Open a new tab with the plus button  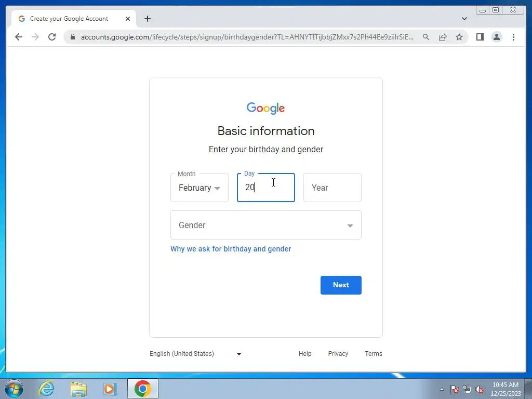(147, 19)
